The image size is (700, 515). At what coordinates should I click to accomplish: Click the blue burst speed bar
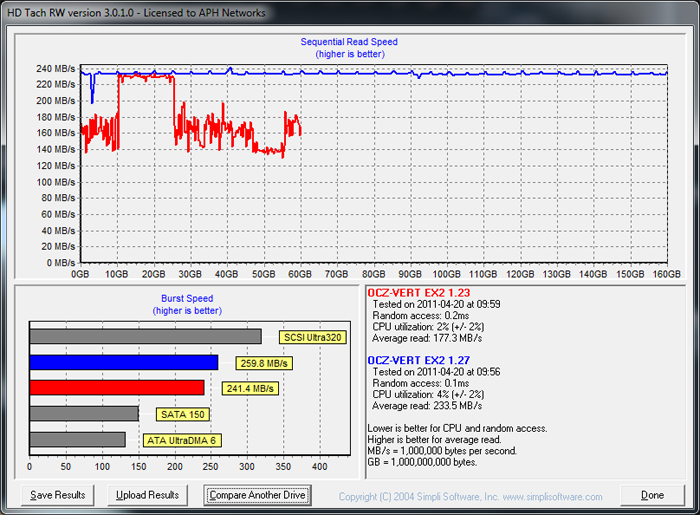123,362
